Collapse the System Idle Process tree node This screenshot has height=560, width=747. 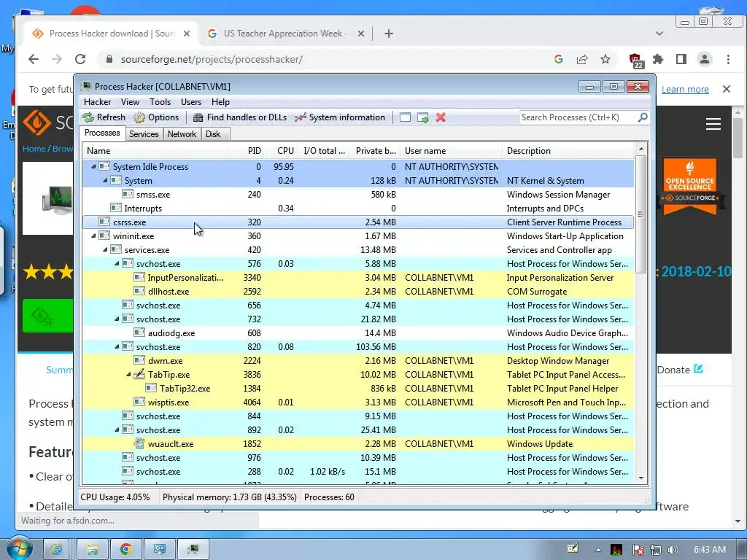coord(93,167)
